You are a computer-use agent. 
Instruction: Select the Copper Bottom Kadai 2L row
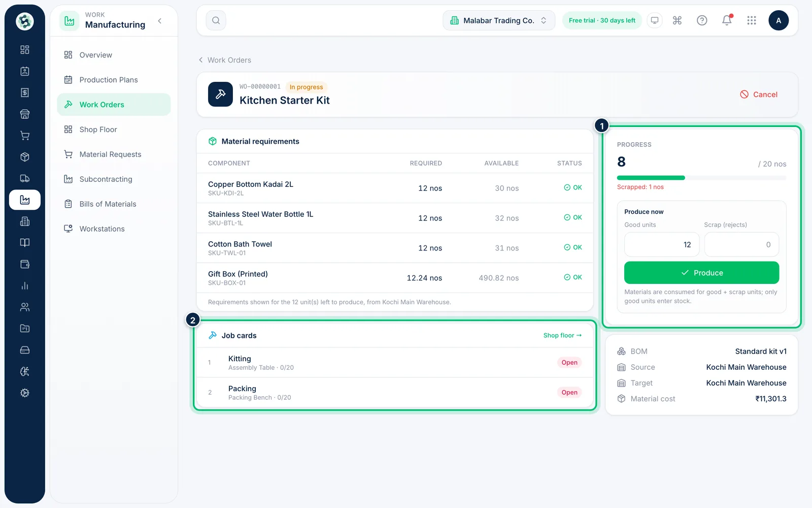[x=395, y=188]
